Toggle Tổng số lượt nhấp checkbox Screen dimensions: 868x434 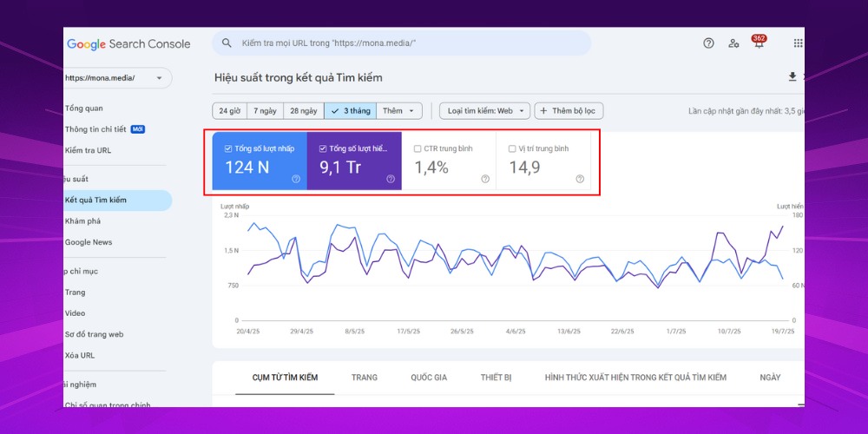(228, 149)
